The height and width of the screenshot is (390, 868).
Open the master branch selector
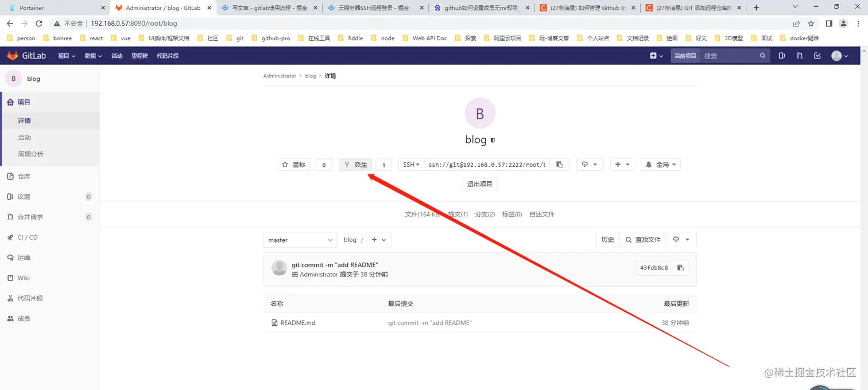[x=300, y=240]
